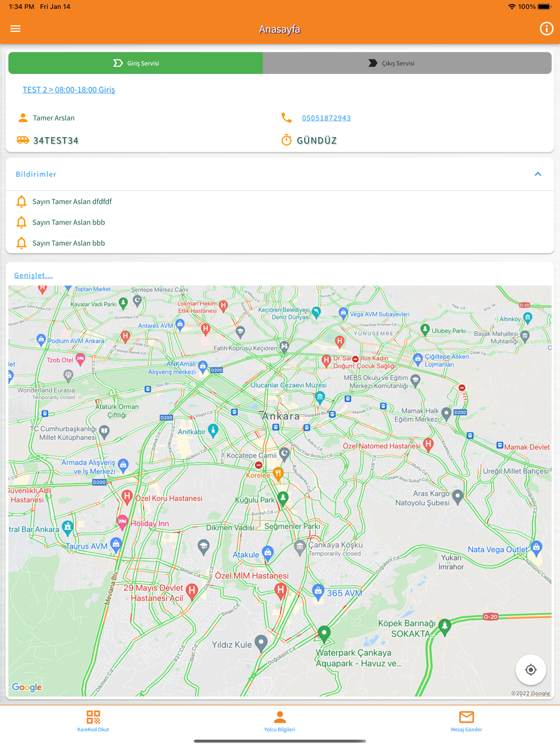This screenshot has width=560, height=747.
Task: Select Ulubey Parkı green marker
Action: tap(425, 329)
